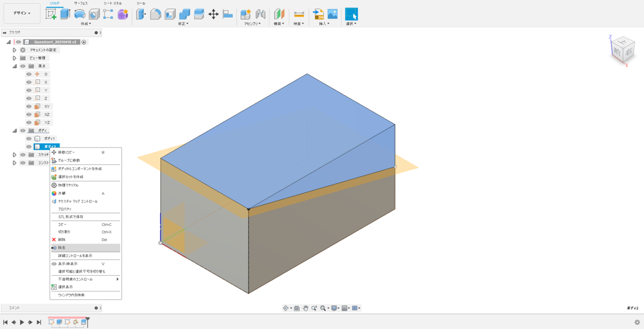
Task: Open the アセンブリ dropdown menu
Action: (x=253, y=24)
